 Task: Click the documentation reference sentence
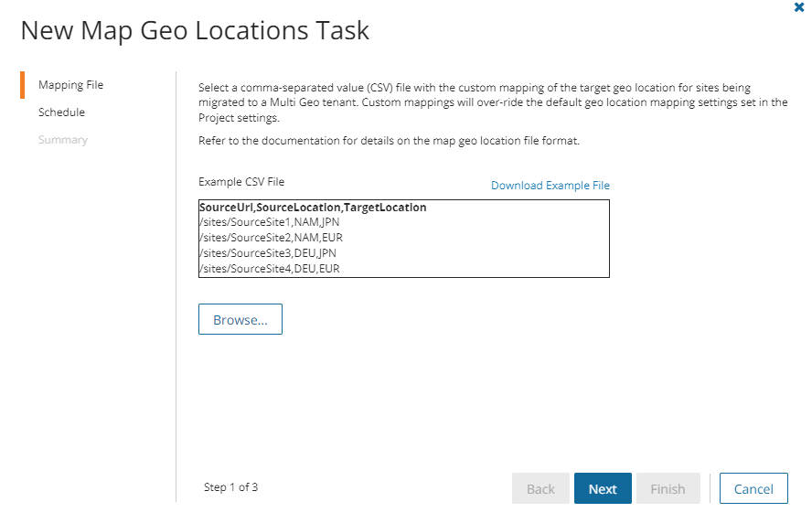(389, 142)
